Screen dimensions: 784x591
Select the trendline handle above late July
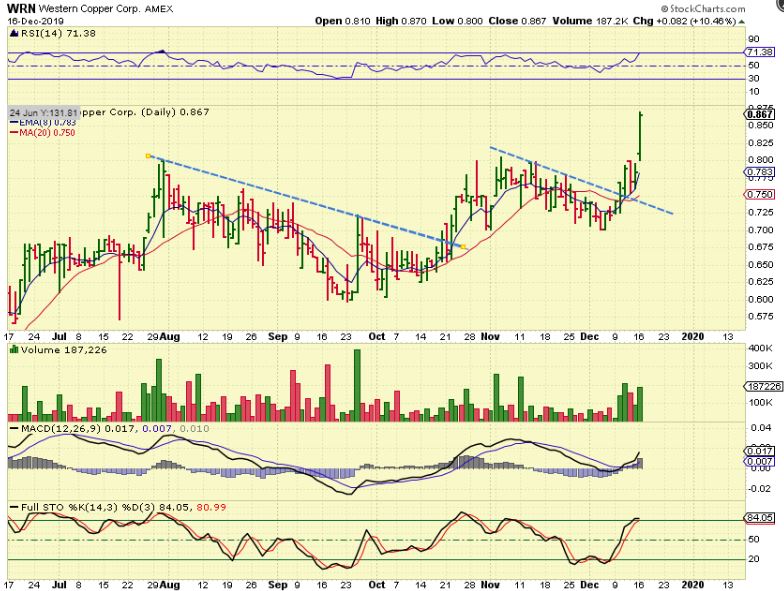tap(148, 156)
